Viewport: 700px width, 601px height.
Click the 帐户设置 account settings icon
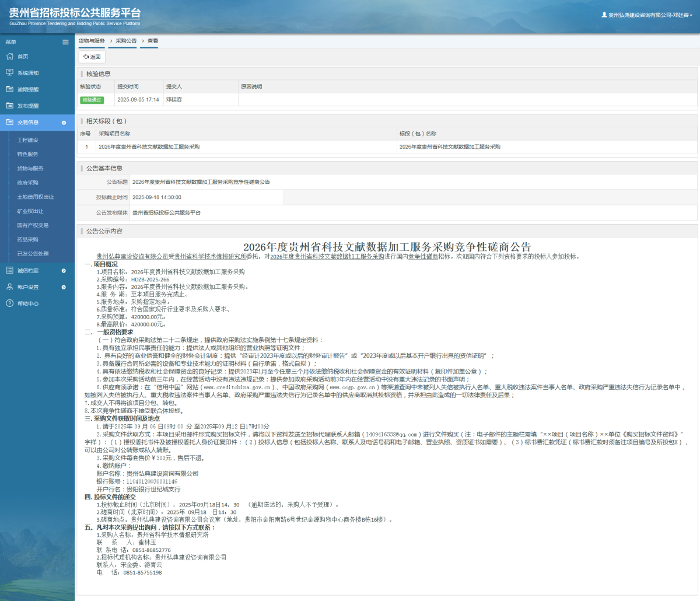[9, 286]
